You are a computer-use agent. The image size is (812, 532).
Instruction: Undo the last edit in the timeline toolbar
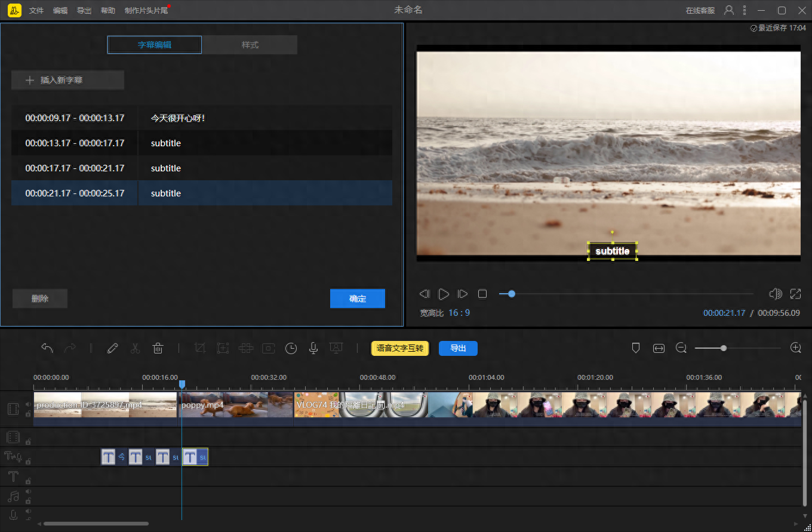point(47,348)
